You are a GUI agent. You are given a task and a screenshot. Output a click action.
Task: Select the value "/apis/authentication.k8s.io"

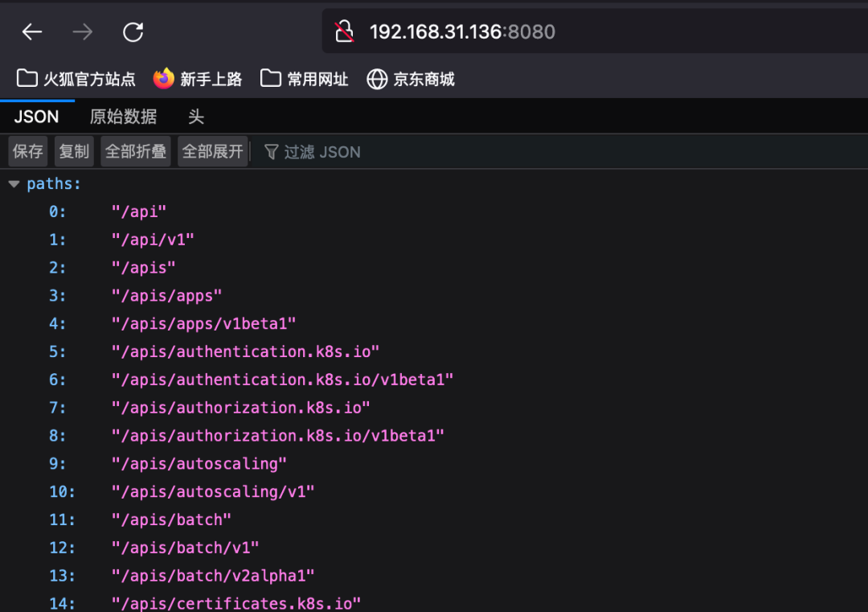click(245, 351)
